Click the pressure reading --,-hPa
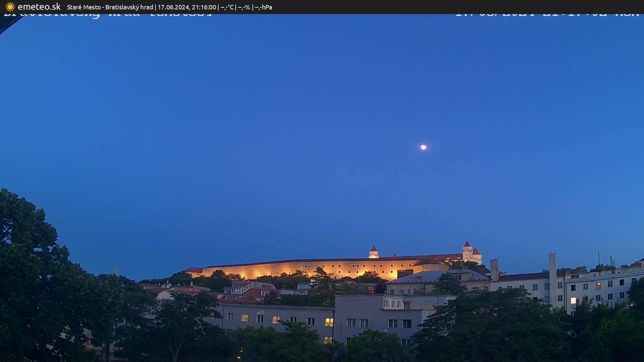 [x=264, y=7]
